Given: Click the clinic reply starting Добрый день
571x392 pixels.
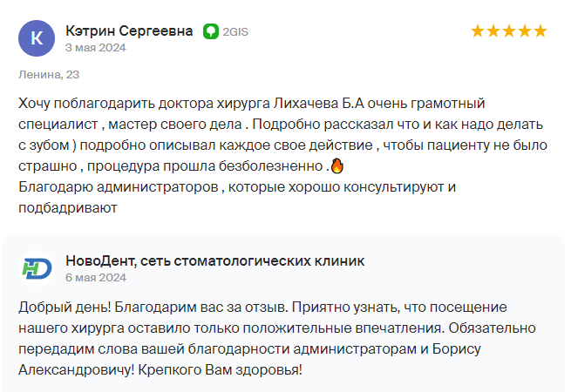Looking at the screenshot, I should [x=276, y=339].
